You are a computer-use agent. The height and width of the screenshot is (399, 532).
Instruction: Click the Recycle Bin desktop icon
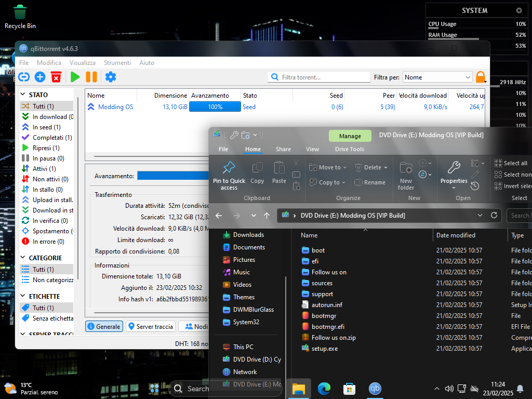[20, 17]
